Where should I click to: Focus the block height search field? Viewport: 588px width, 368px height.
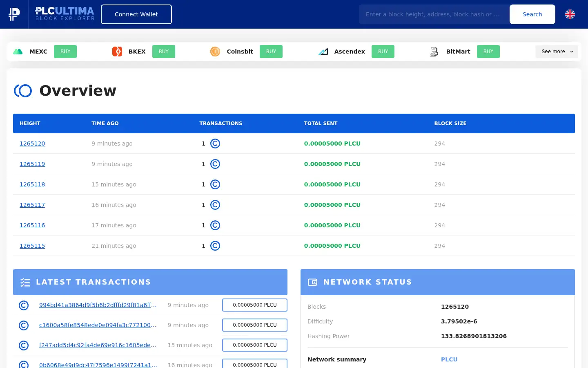434,14
